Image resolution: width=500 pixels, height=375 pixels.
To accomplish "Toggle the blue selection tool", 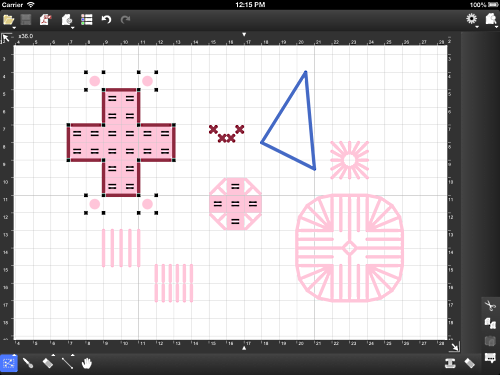I will pos(9,363).
